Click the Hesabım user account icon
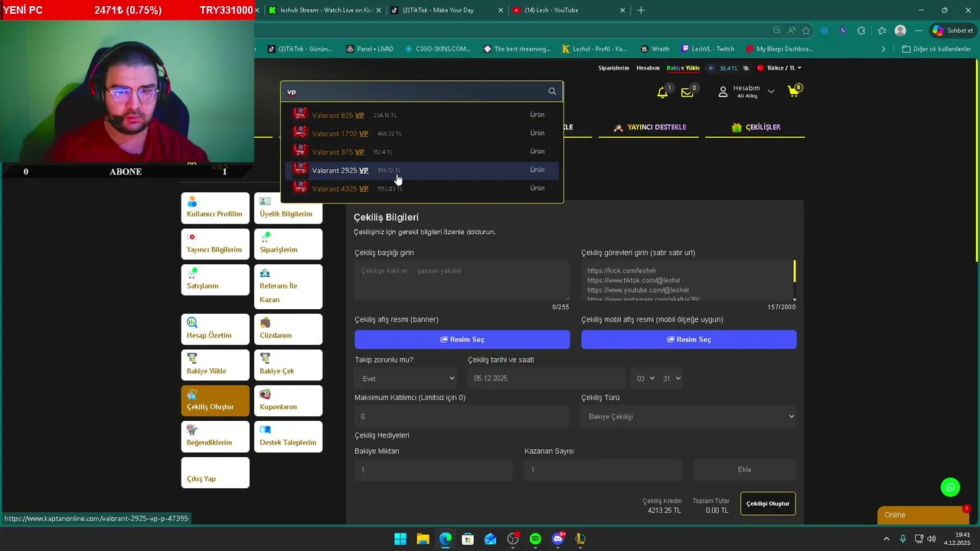The width and height of the screenshot is (980, 551). point(723,92)
